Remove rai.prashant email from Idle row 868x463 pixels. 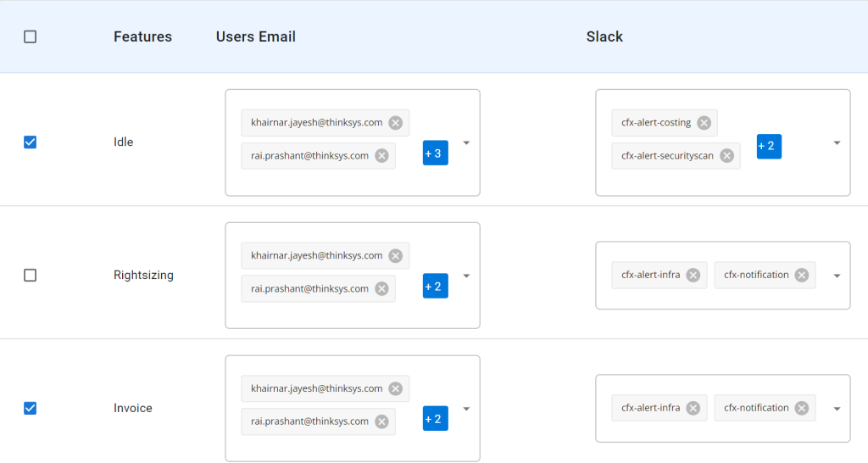pos(381,156)
